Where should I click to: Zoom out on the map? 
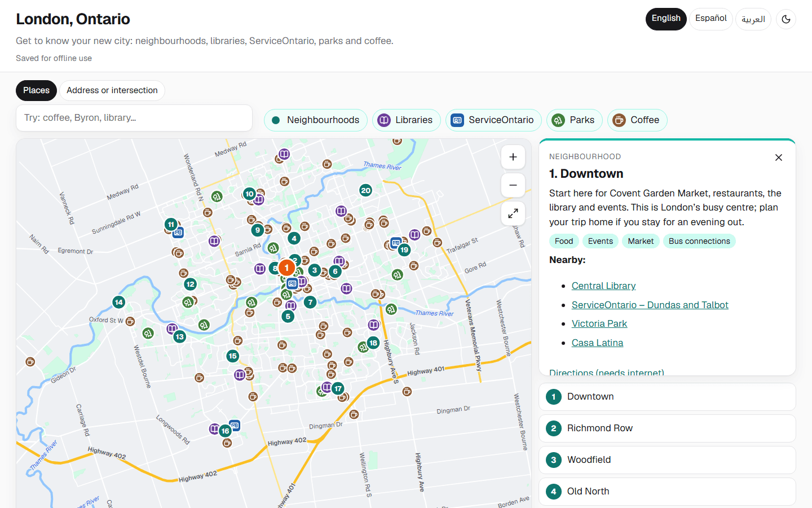[x=513, y=185]
